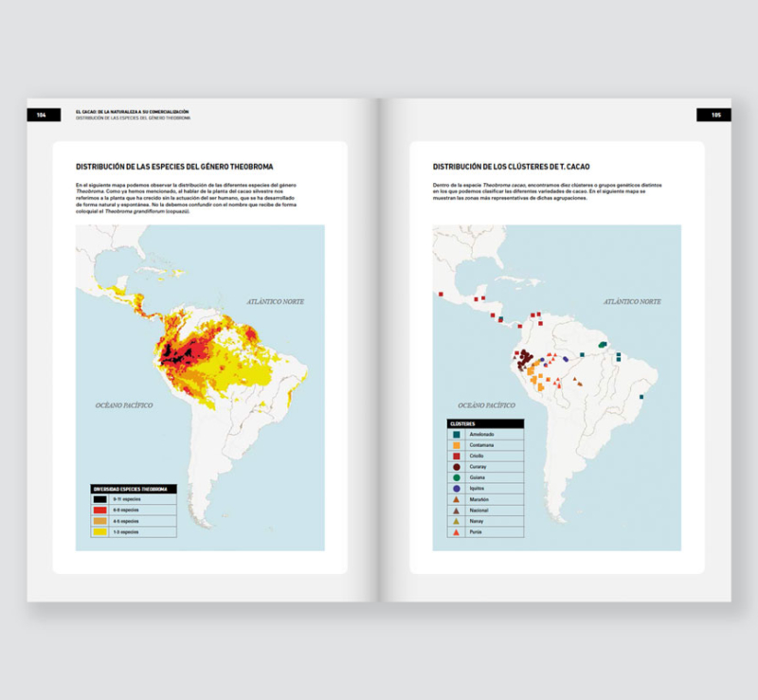
Task: Click the teal Amelonado square in legend
Action: click(x=457, y=434)
